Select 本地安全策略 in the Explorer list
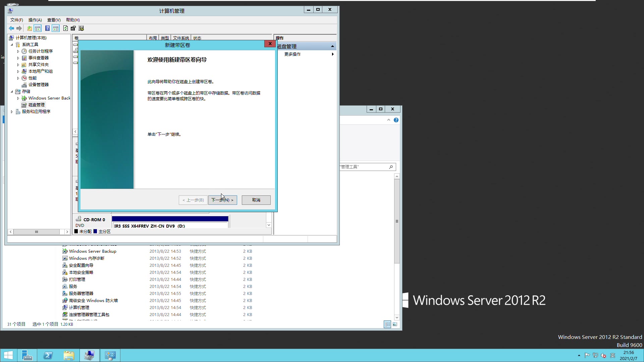Screen dimensions: 644x362 click(81, 273)
